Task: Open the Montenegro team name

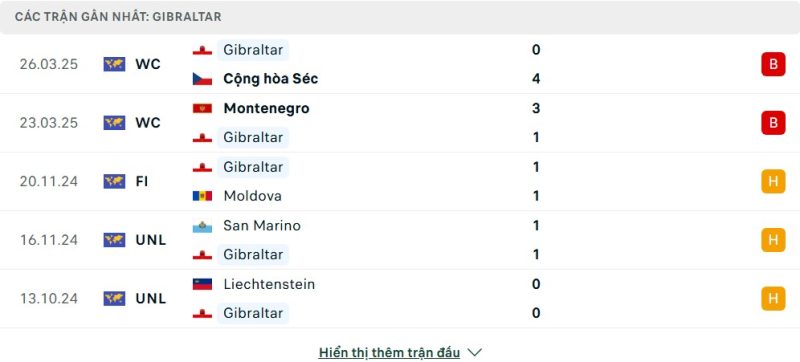Action: click(x=266, y=109)
